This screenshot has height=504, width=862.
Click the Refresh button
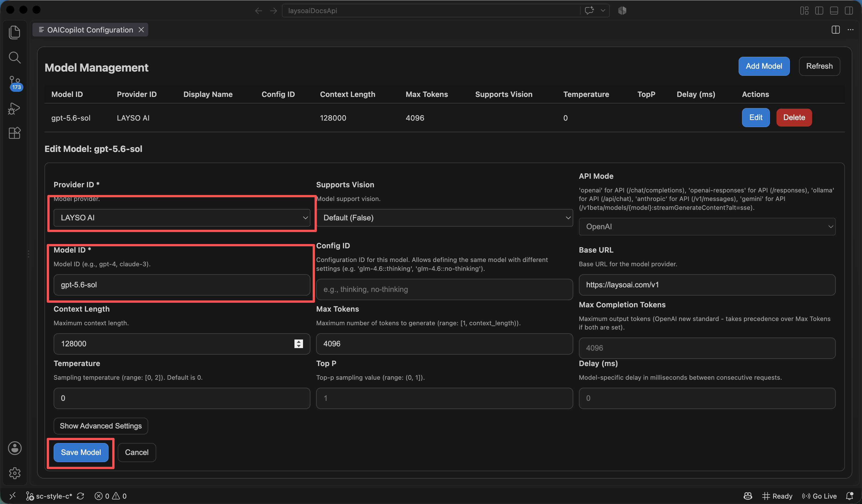[819, 66]
